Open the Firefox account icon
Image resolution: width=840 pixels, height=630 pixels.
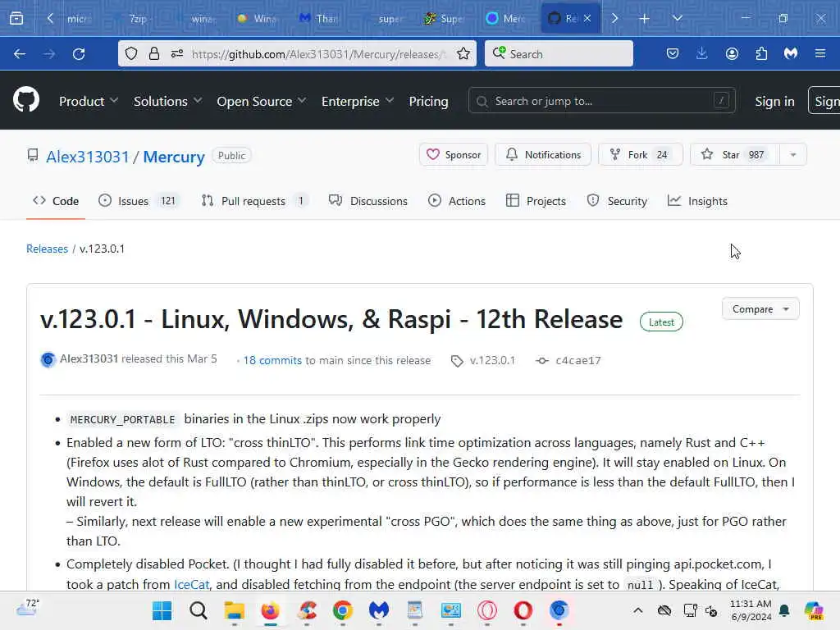point(732,53)
